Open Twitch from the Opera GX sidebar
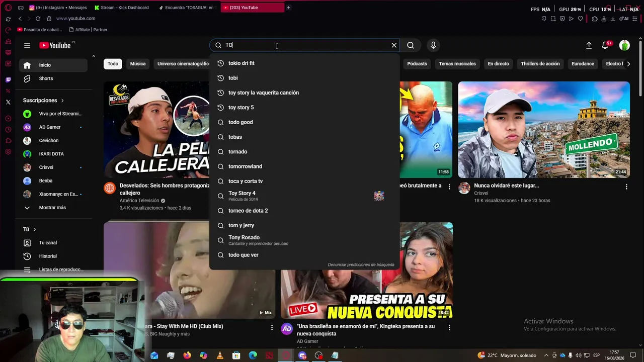This screenshot has height=362, width=644. click(8, 80)
